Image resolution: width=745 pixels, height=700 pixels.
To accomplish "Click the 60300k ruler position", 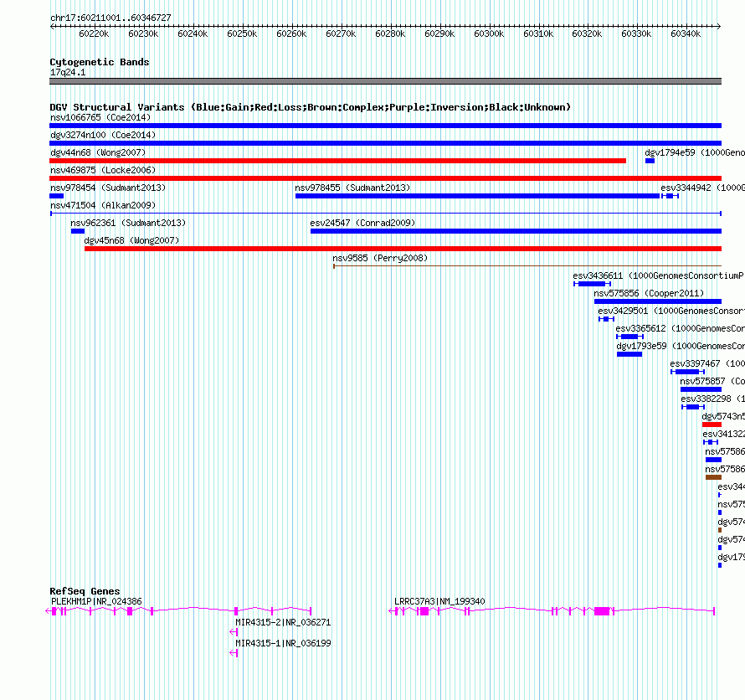I will coord(490,33).
